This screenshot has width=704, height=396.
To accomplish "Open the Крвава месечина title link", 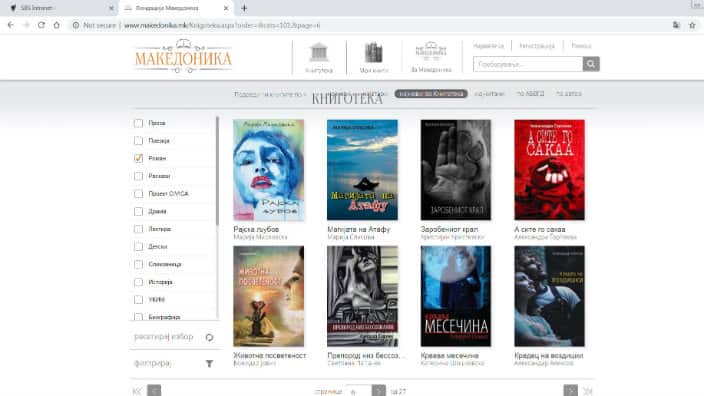I will 449,355.
